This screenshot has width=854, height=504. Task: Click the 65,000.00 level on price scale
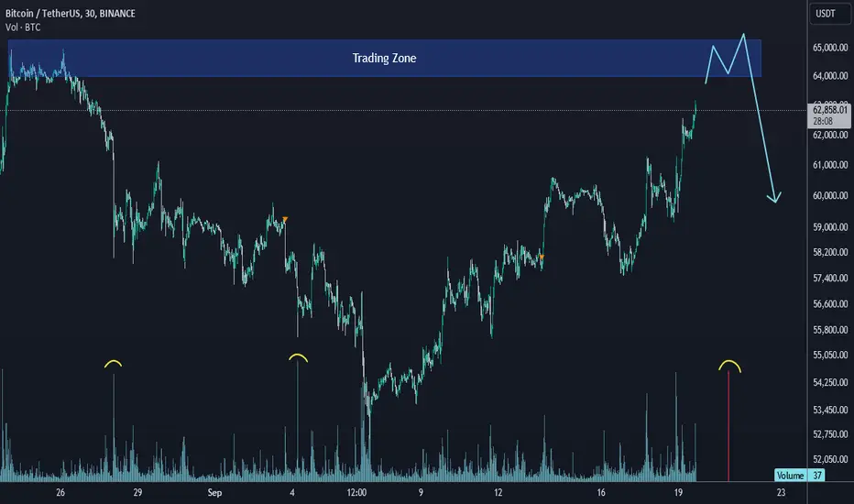830,48
